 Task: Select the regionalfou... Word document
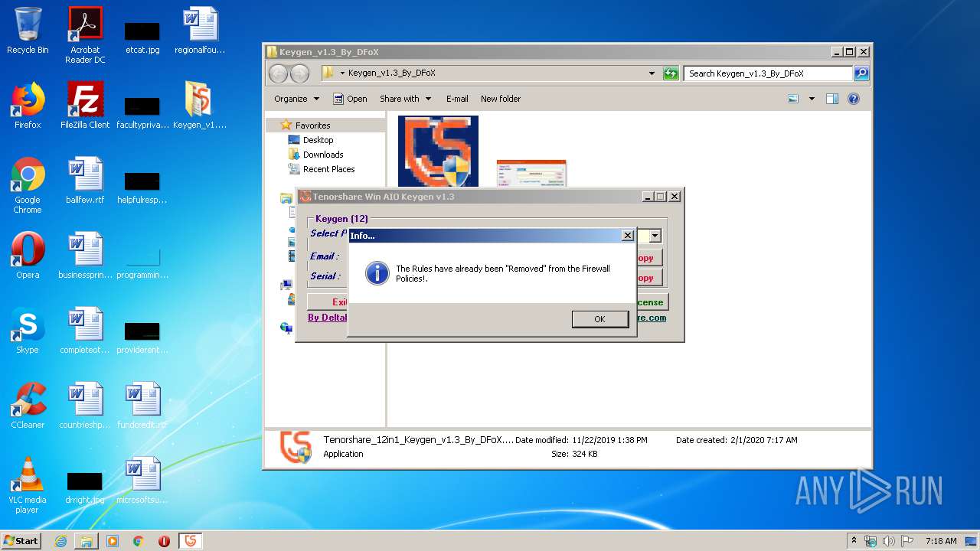tap(200, 31)
